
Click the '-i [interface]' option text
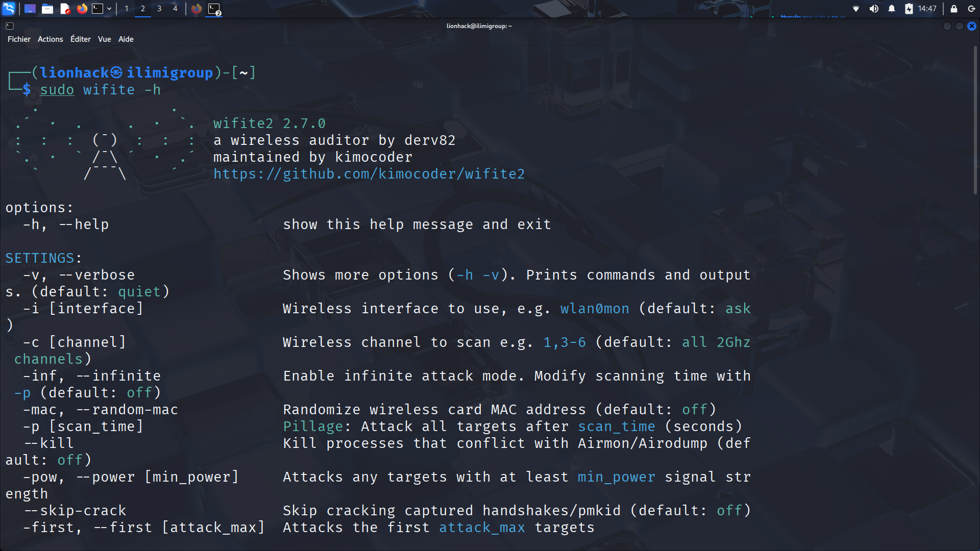[x=83, y=309]
